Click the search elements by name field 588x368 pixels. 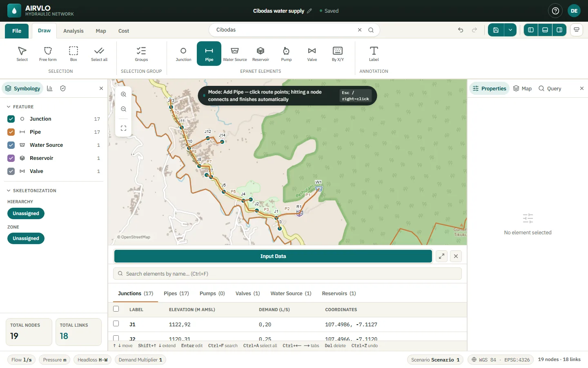[x=287, y=274]
